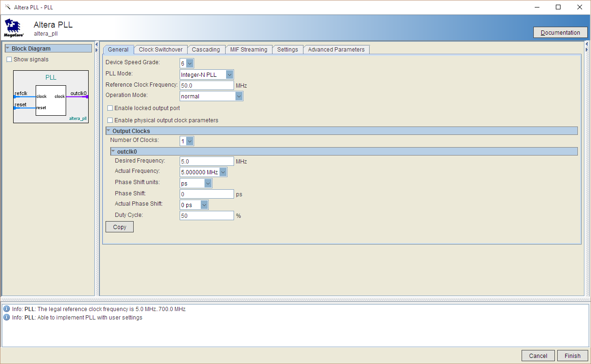Collapse the outclk0 section
The image size is (591, 364).
pyautogui.click(x=113, y=151)
